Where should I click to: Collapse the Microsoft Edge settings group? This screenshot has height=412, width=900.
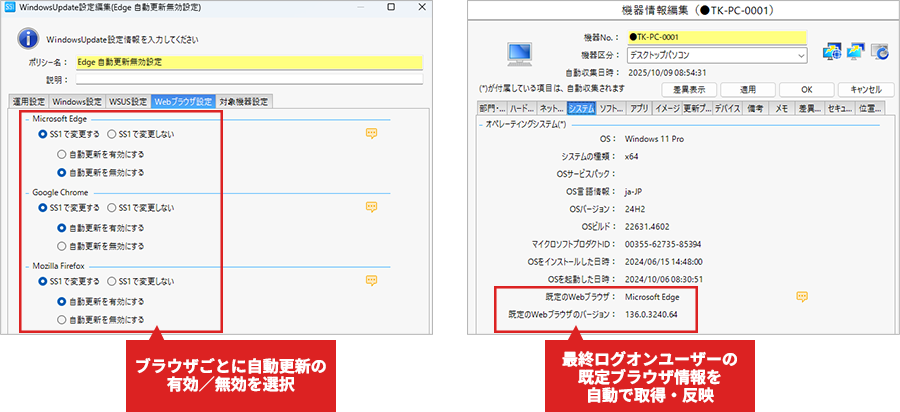[x=25, y=117]
